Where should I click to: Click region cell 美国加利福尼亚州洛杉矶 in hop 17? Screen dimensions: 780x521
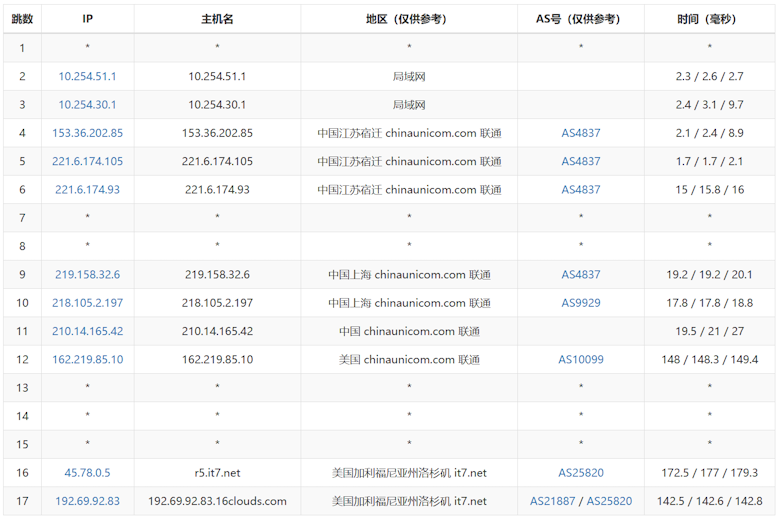point(409,501)
